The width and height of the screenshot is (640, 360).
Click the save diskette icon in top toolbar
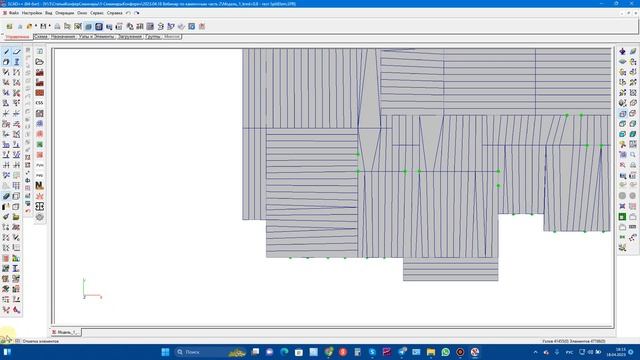pyautogui.click(x=43, y=27)
